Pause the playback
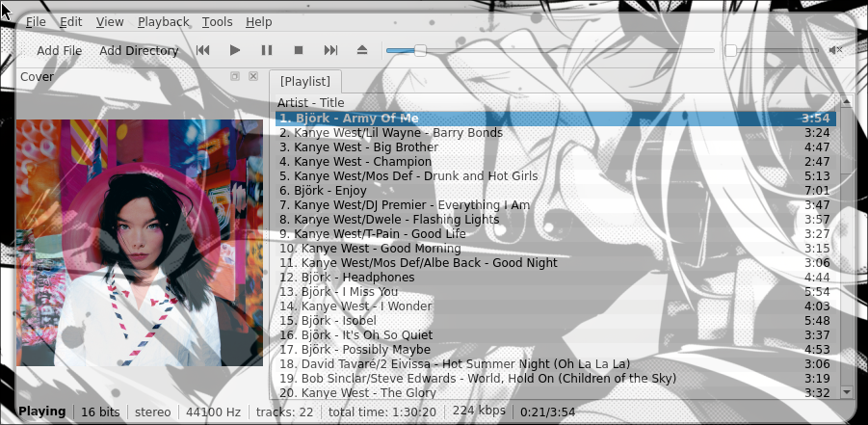This screenshot has width=868, height=425. pos(267,50)
